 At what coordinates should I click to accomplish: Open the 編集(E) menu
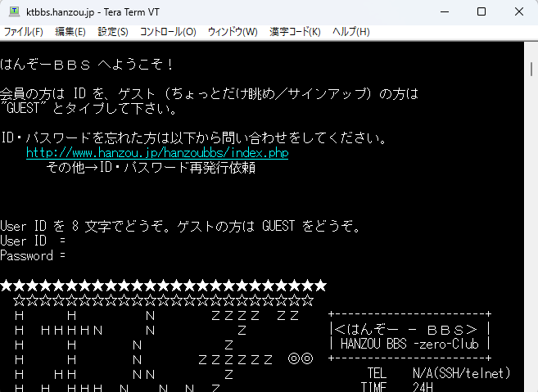70,32
